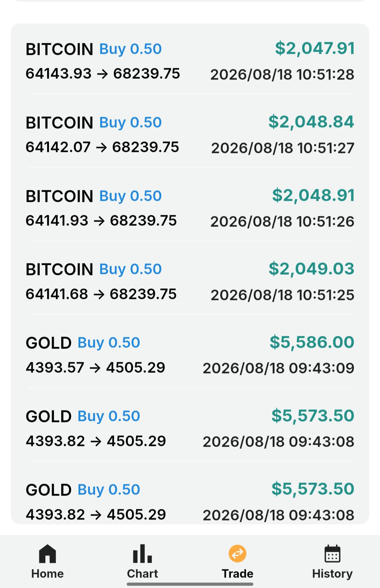This screenshot has height=588, width=380.
Task: Open Bitcoin trade with $2,047.91 profit
Action: pyautogui.click(x=190, y=61)
